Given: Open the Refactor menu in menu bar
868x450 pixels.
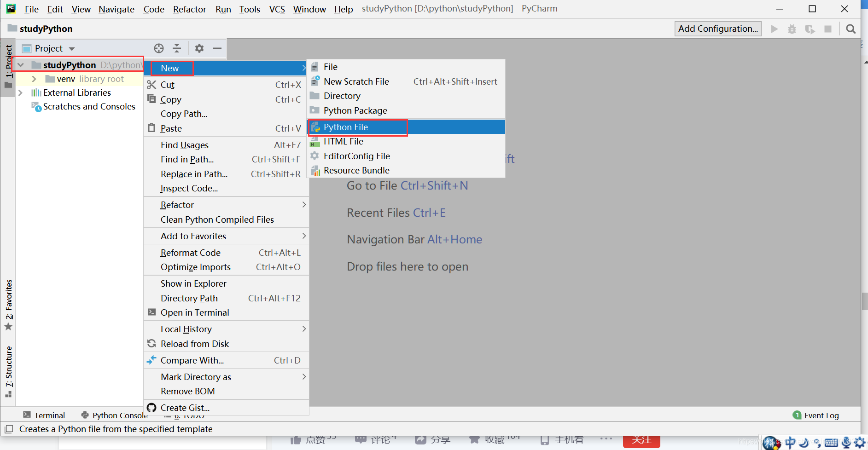Looking at the screenshot, I should tap(190, 9).
